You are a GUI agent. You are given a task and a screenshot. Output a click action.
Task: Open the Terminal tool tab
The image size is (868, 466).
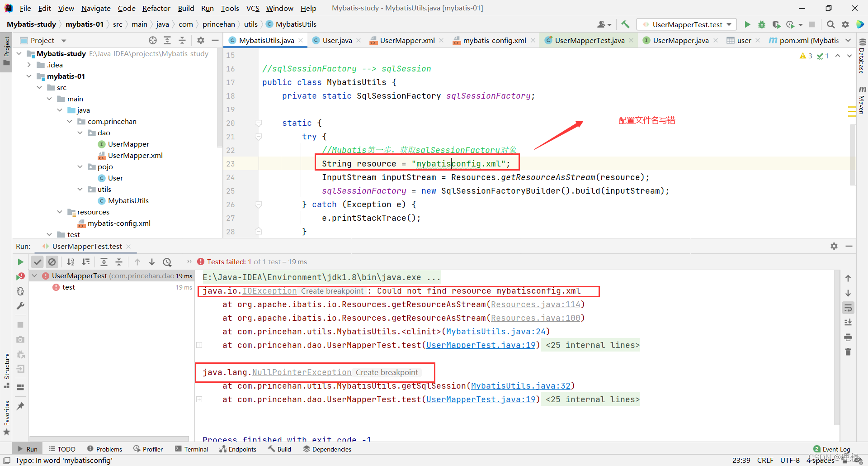pyautogui.click(x=191, y=449)
